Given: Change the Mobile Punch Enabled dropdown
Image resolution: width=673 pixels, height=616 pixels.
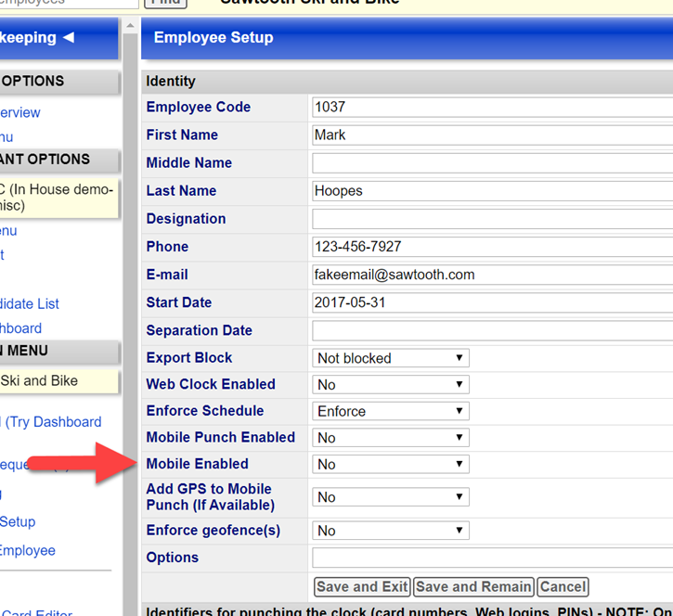Looking at the screenshot, I should tap(391, 438).
